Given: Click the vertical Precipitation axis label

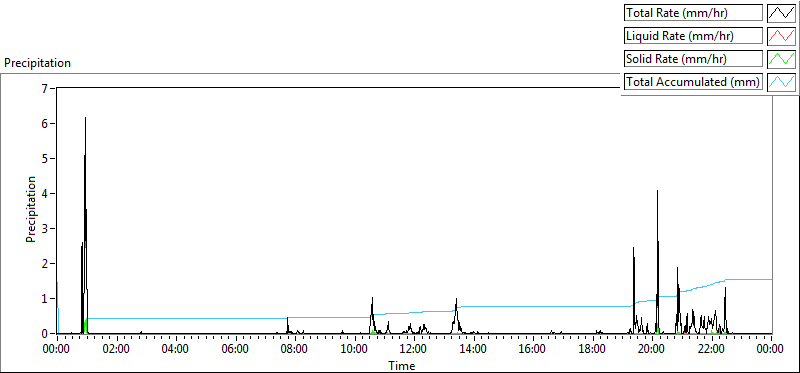Looking at the screenshot, I should point(31,210).
